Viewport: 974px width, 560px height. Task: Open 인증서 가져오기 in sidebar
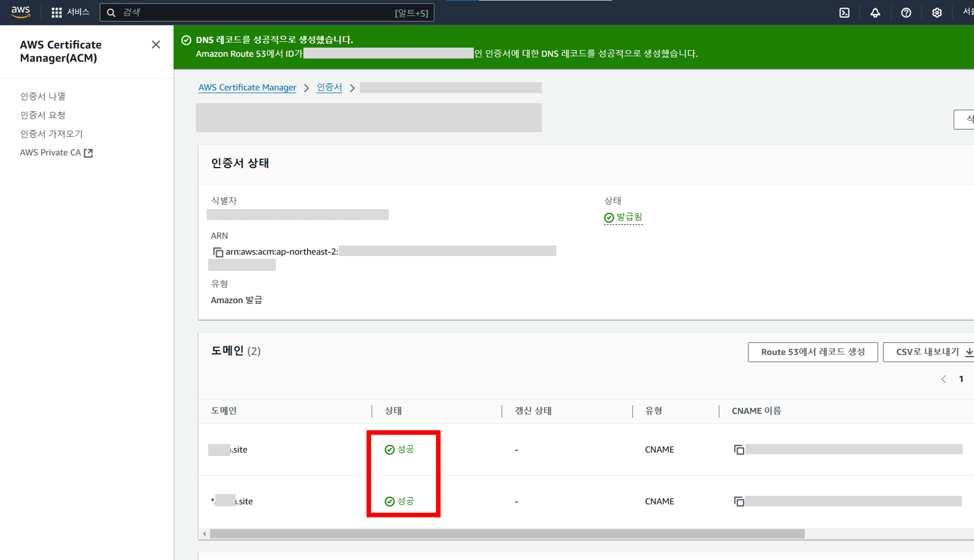click(52, 134)
